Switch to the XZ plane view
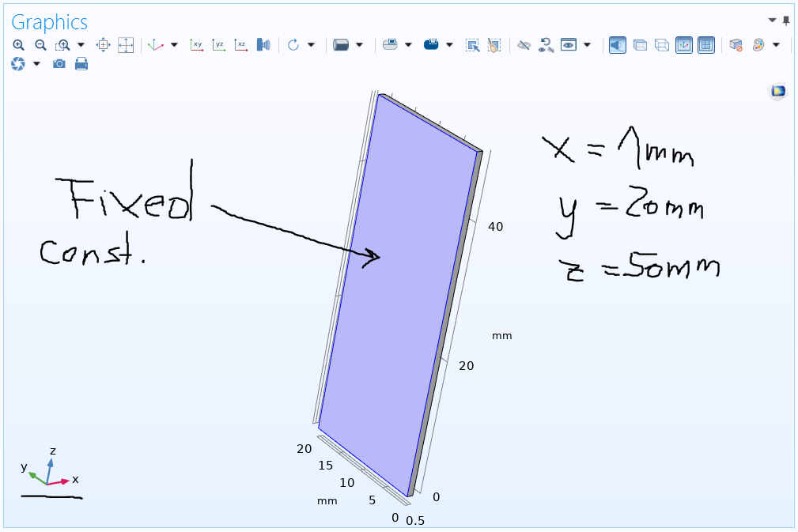This screenshot has width=798, height=532. [241, 45]
